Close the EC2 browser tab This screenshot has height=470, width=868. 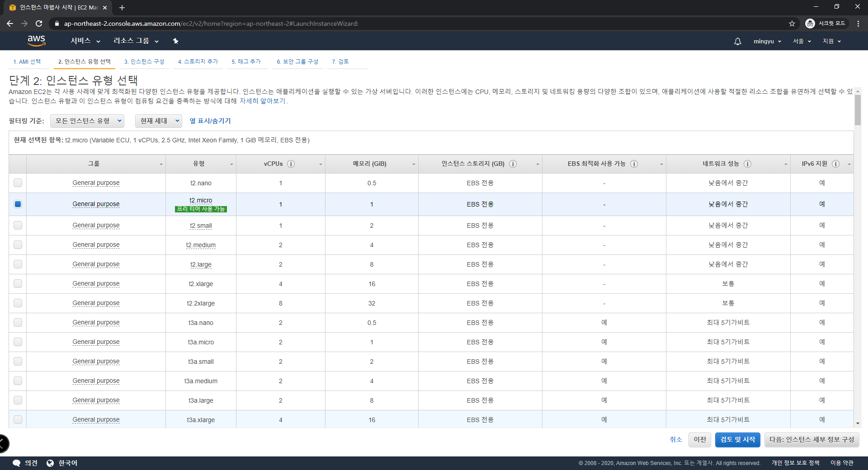pyautogui.click(x=105, y=8)
